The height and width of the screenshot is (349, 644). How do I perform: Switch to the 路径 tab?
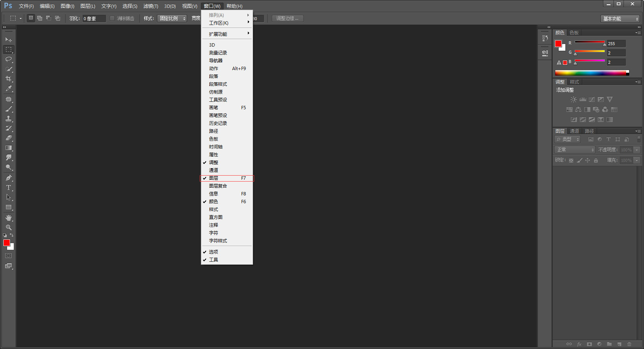[x=589, y=131]
